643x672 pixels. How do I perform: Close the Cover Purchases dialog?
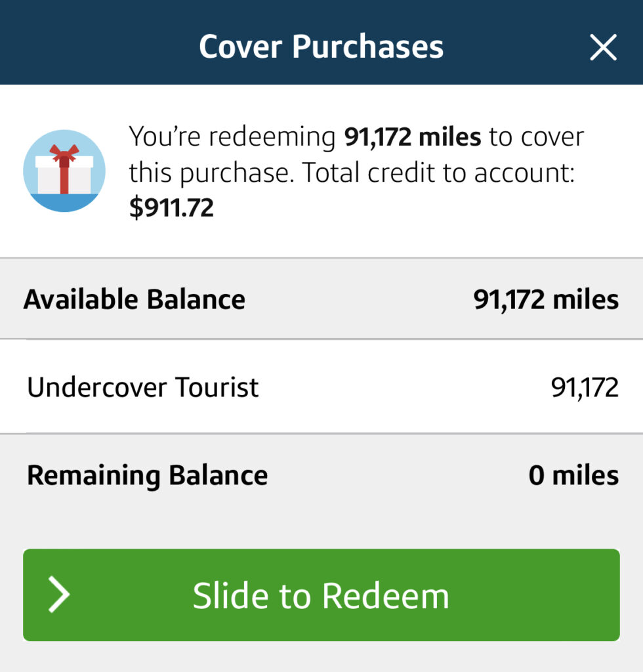(602, 47)
